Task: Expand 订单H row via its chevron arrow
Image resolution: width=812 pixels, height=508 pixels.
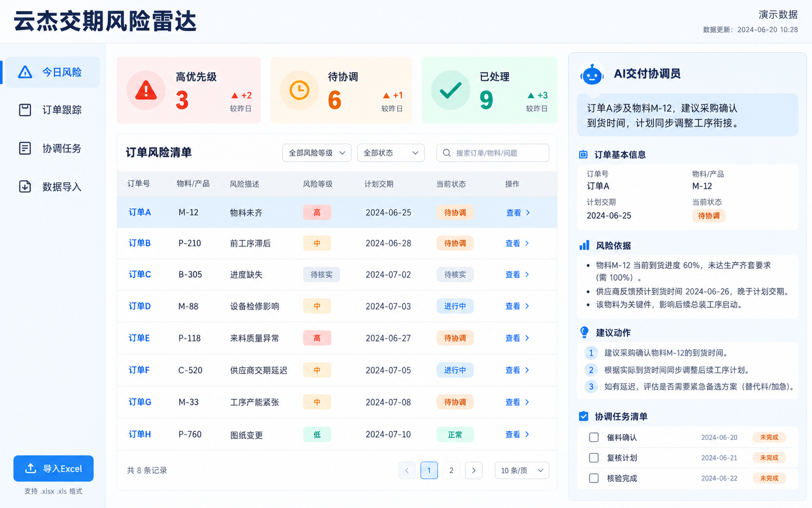Action: click(527, 434)
